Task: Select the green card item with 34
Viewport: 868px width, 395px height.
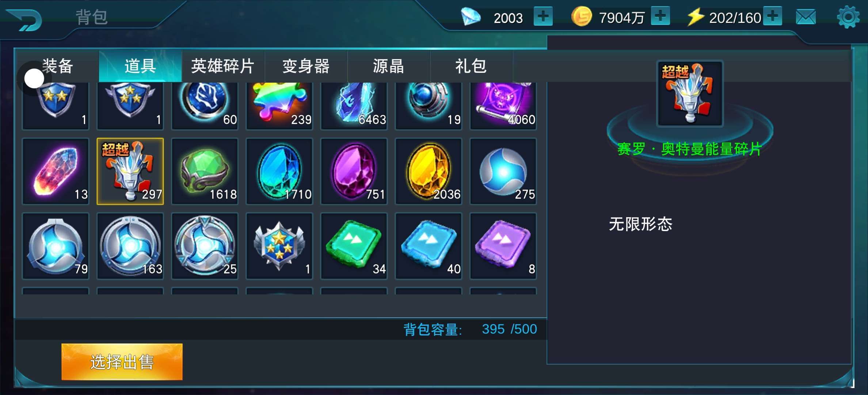Action: click(x=354, y=246)
